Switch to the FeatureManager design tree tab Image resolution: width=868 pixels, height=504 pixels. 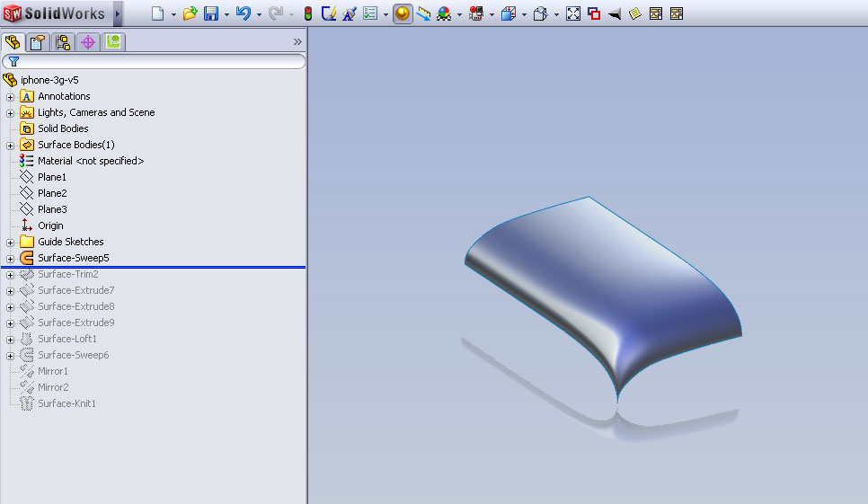(13, 42)
